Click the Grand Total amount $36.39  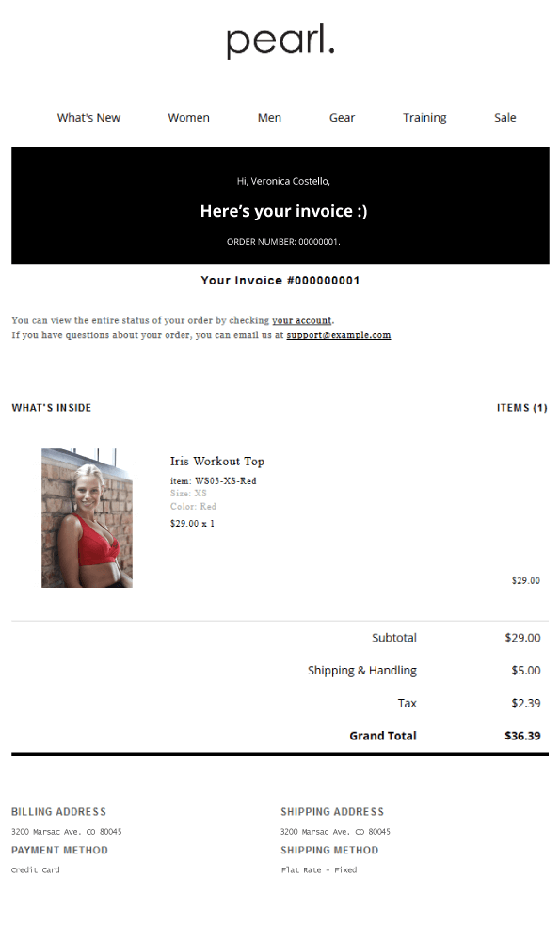pyautogui.click(x=522, y=736)
